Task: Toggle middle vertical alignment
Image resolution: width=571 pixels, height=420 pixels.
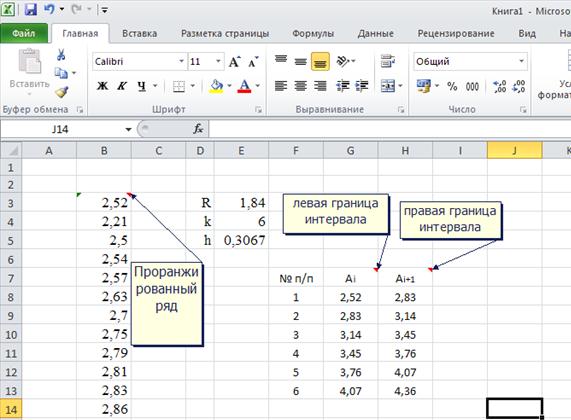Action: tap(300, 61)
